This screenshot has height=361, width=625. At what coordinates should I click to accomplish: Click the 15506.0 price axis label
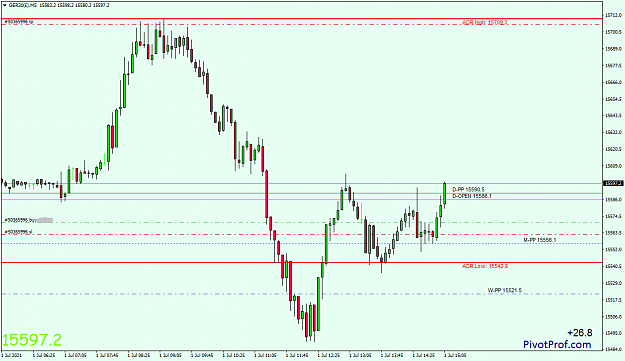tap(613, 317)
